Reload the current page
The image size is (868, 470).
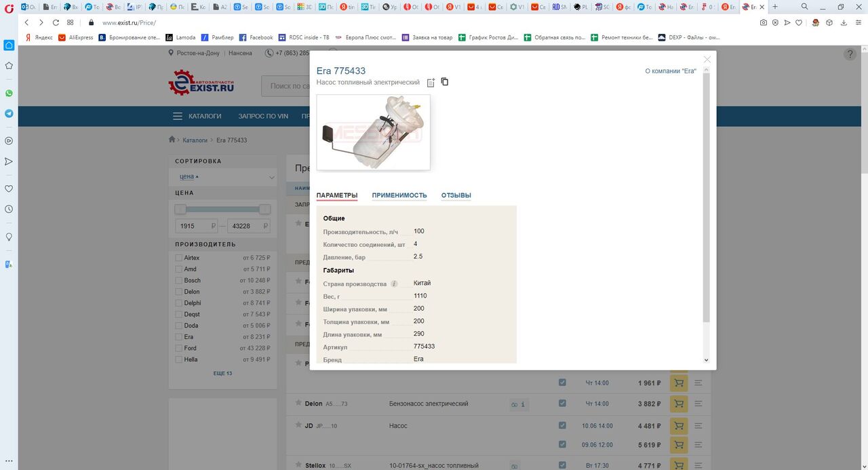[x=56, y=22]
